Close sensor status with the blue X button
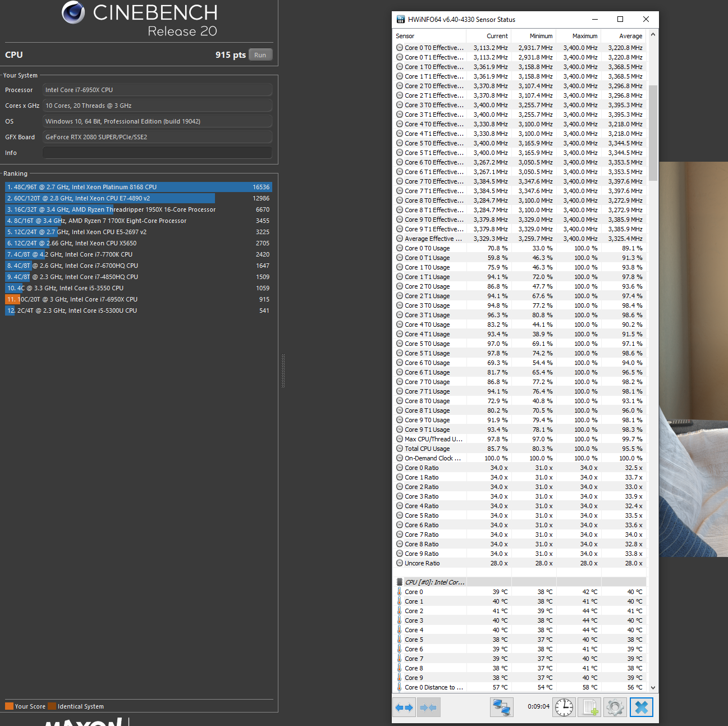Viewport: 728px width, 726px height. click(642, 707)
